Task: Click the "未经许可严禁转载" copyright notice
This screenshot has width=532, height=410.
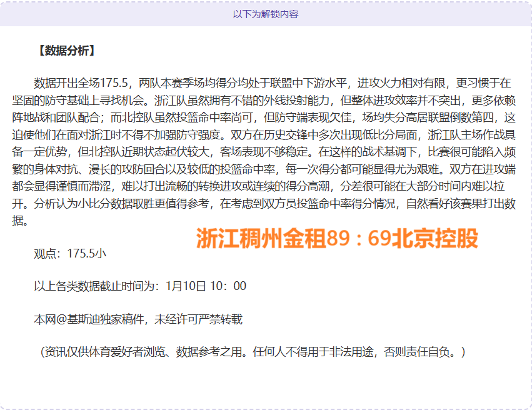Action: click(x=199, y=319)
